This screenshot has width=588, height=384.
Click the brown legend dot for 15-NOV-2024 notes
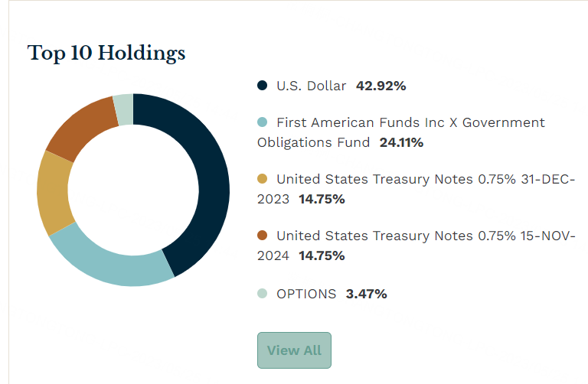coord(263,236)
